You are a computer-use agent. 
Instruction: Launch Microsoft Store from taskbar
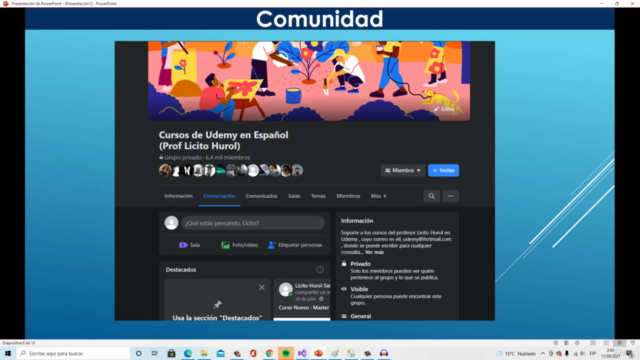[x=171, y=353]
